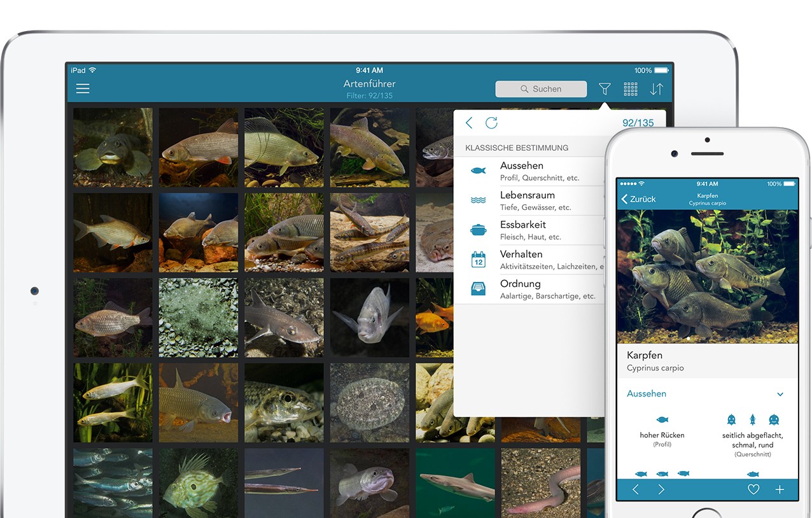Collapse the Aussehen section chevron
Viewport: 812px width, 518px height.
(780, 395)
